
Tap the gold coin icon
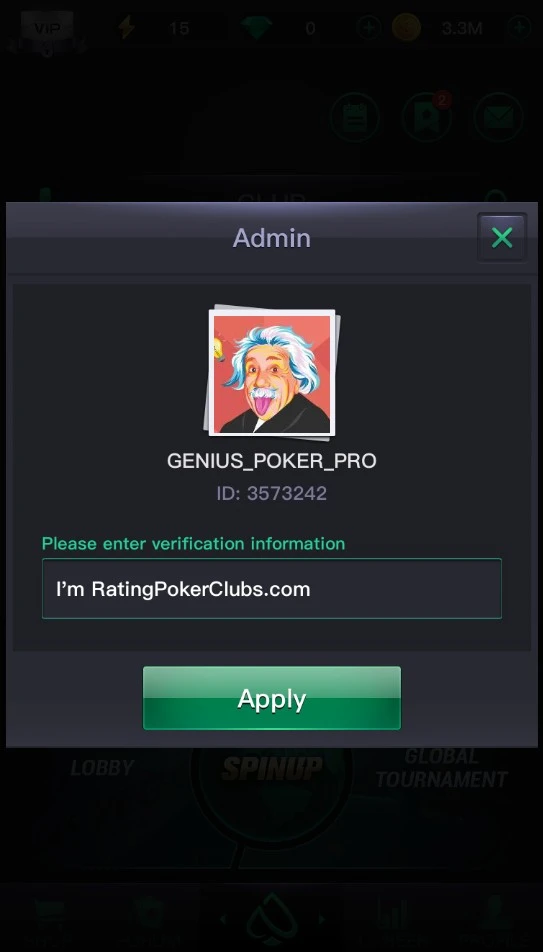[x=406, y=28]
